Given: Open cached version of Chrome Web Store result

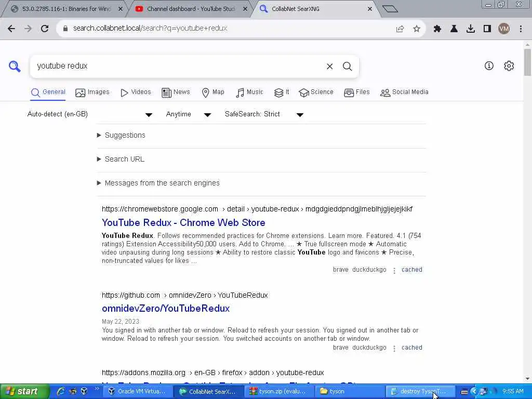Looking at the screenshot, I should [412, 270].
